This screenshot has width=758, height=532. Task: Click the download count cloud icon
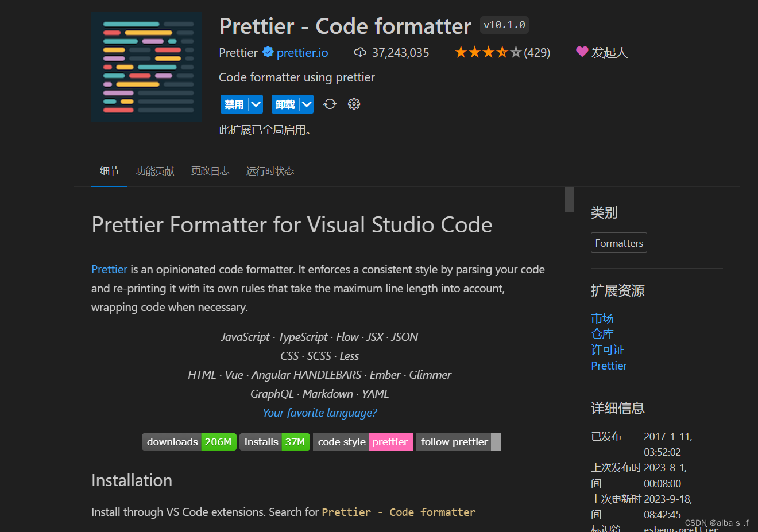[360, 52]
